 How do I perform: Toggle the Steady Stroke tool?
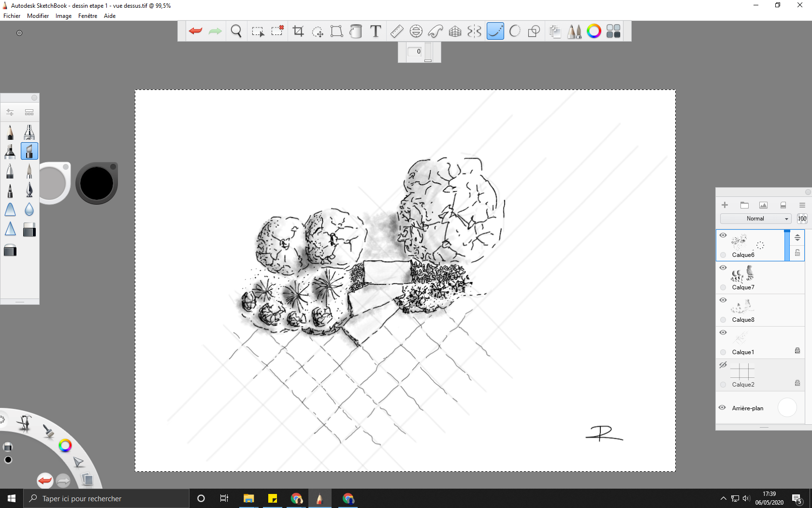pos(495,31)
